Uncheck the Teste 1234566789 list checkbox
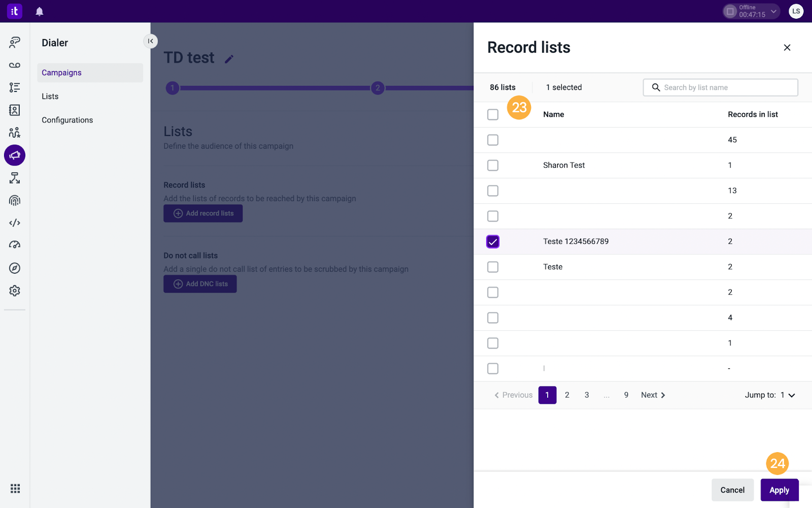This screenshot has height=508, width=812. pos(493,241)
